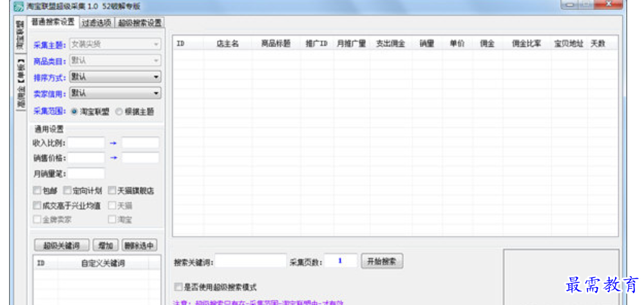The image size is (644, 305).
Task: Toggle the greyed 金牌卖家 checkbox
Action: click(x=37, y=219)
